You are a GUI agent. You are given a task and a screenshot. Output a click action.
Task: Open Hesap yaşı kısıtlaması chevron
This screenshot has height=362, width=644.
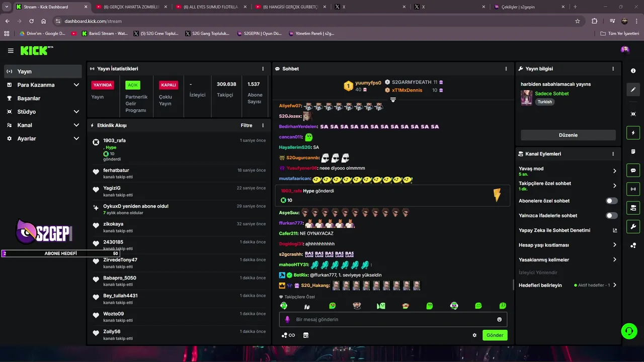coord(615,245)
